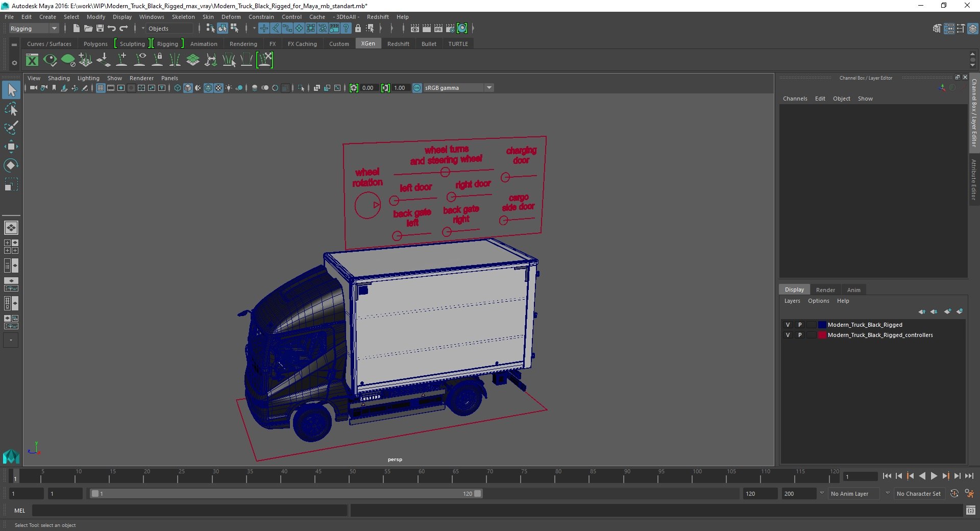Open animation preferences icon beside character set

point(969,494)
